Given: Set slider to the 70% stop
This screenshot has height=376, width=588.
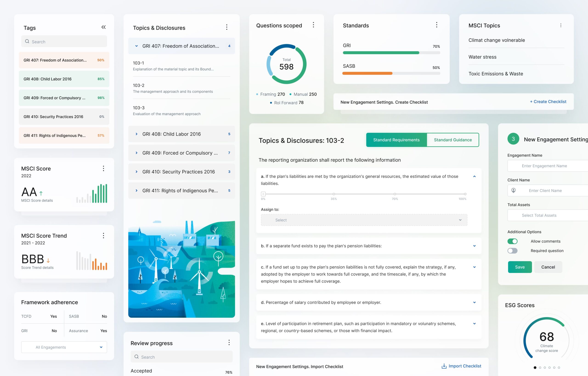Looking at the screenshot, I should click(395, 194).
